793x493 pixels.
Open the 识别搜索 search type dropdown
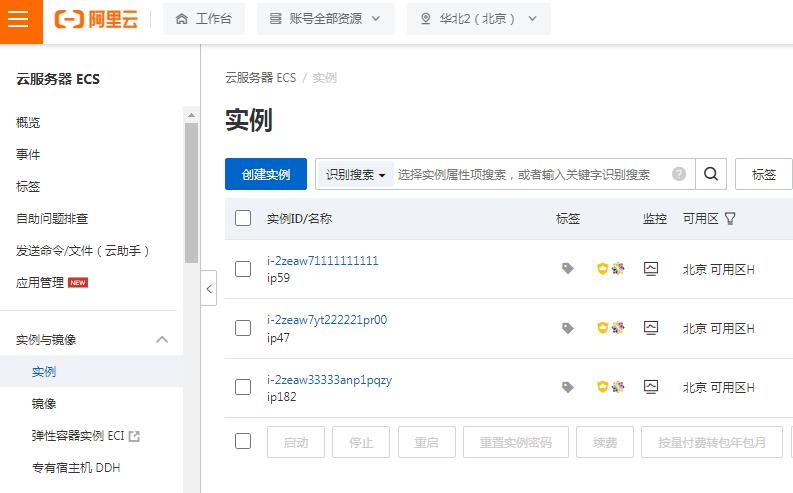[x=355, y=174]
